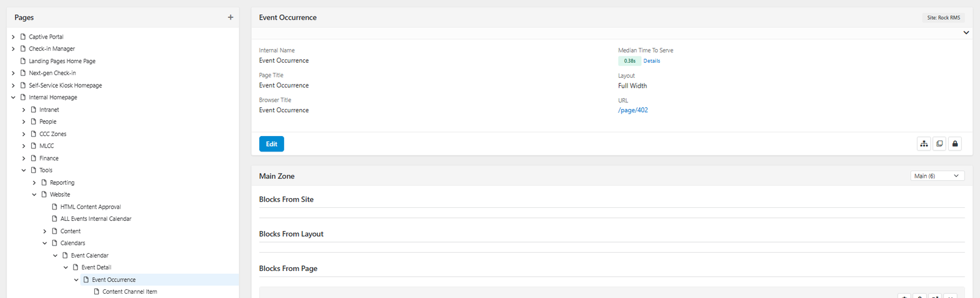
Task: Select Calendars in the page tree
Action: click(73, 243)
